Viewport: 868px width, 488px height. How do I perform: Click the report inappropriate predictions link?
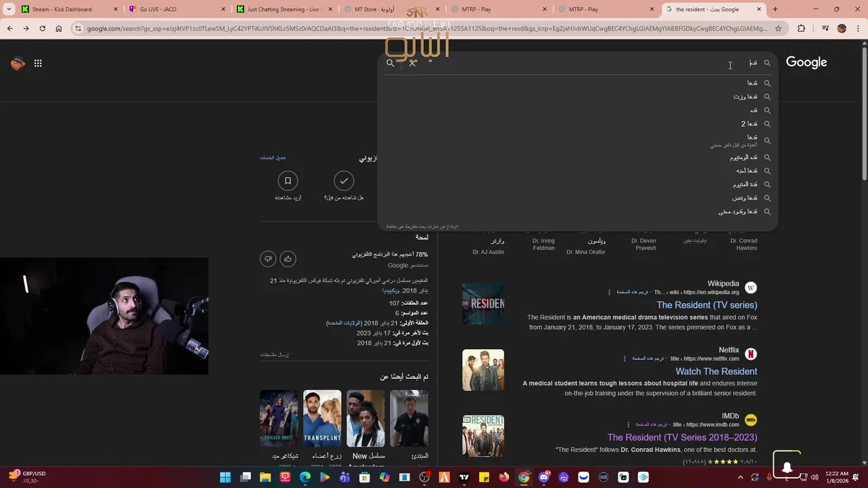[422, 226]
